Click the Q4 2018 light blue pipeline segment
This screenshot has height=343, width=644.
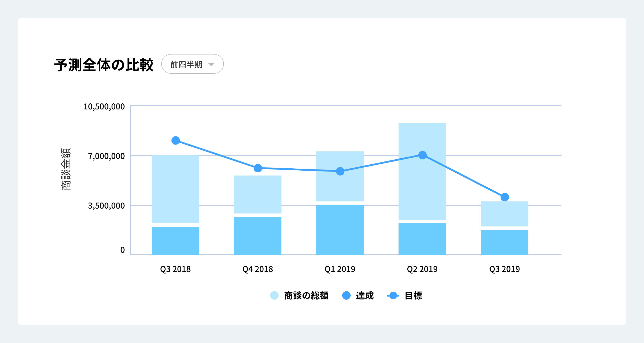258,195
